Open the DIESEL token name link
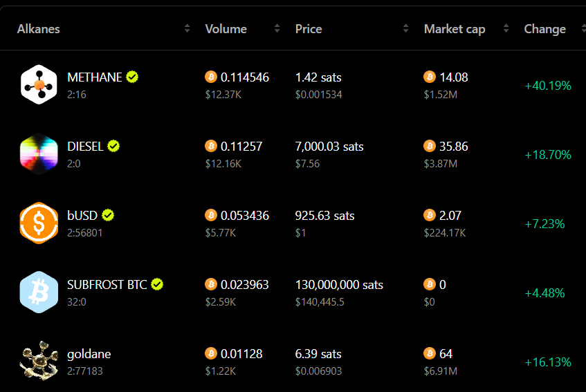Screen dimensions: 586x392 pyautogui.click(x=85, y=147)
